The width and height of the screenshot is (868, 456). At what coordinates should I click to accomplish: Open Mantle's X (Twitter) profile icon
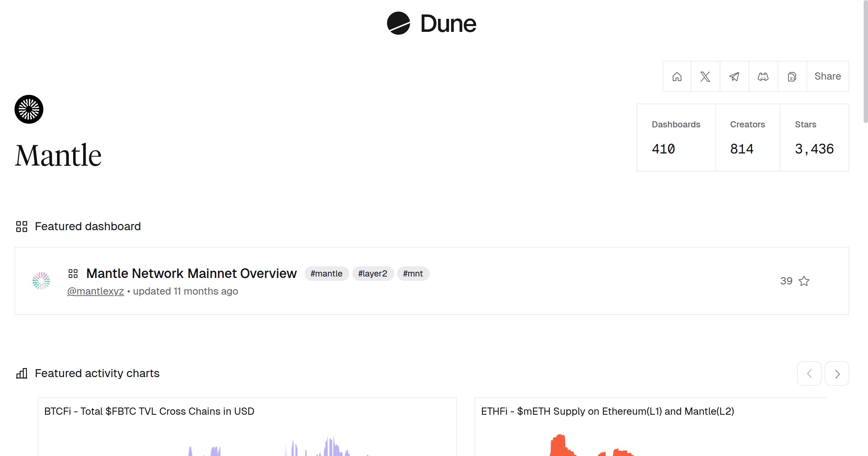coord(705,76)
